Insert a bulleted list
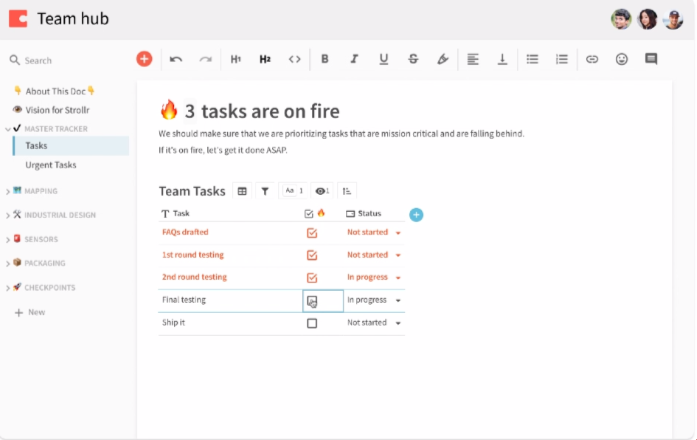 click(533, 59)
